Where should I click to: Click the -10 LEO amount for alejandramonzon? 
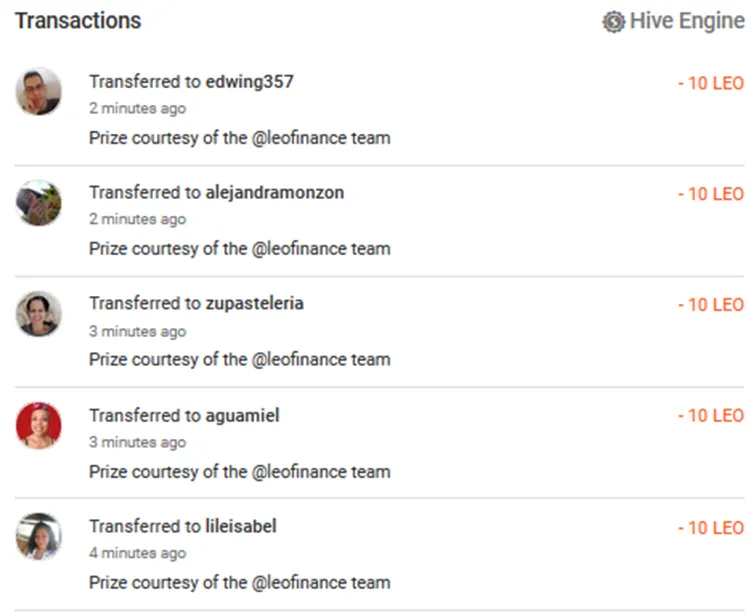pos(711,194)
